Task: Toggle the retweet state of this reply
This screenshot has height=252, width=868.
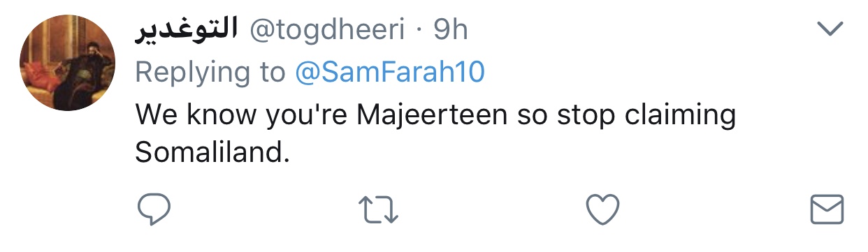Action: pyautogui.click(x=377, y=209)
